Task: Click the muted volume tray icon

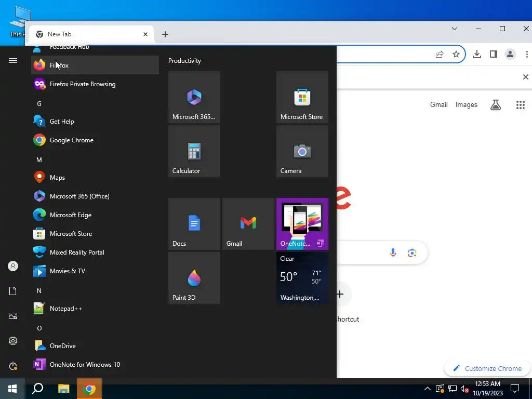Action: coord(464,389)
